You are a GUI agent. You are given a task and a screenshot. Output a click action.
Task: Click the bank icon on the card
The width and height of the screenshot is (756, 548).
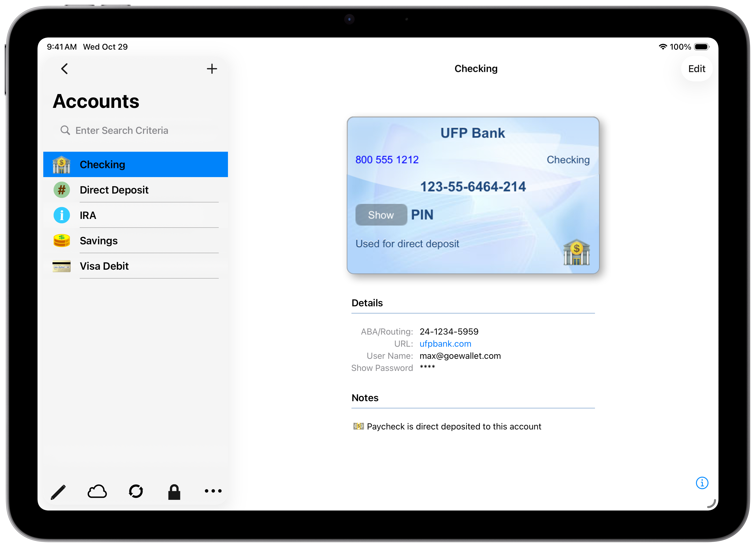pos(576,252)
